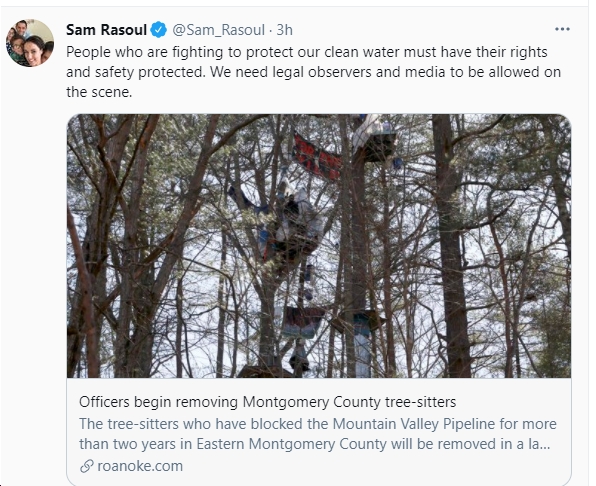The height and width of the screenshot is (486, 596).
Task: Click the tree platform at the photo's top
Action: 373,139
